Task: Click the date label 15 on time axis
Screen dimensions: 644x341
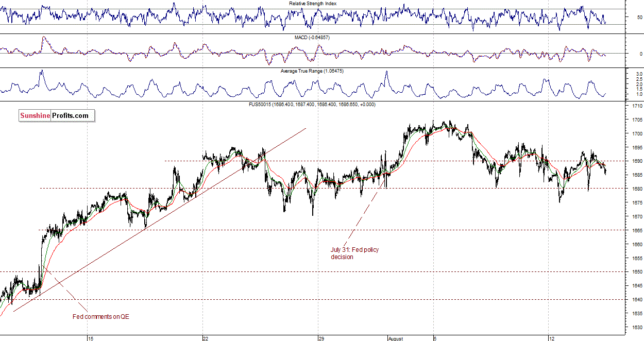Action: click(x=90, y=338)
